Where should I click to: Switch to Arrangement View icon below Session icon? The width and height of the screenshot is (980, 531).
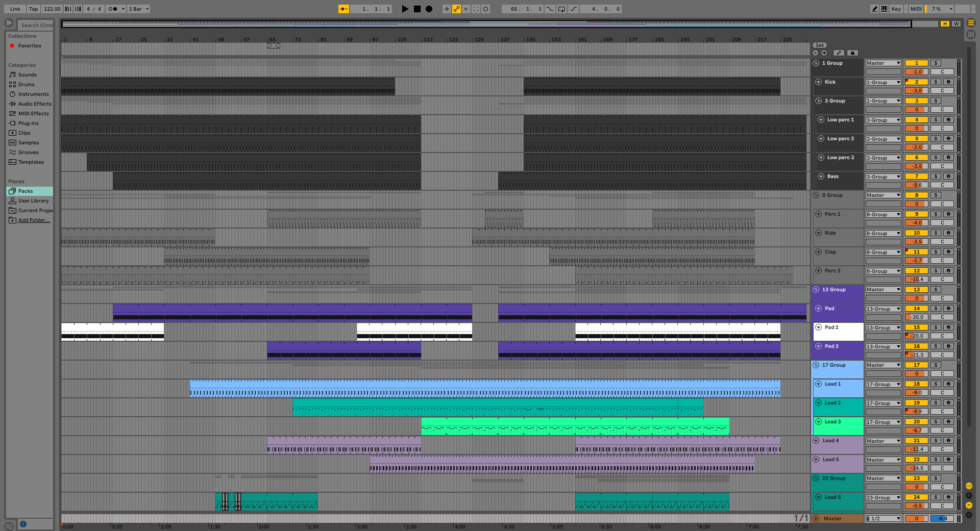(x=971, y=35)
